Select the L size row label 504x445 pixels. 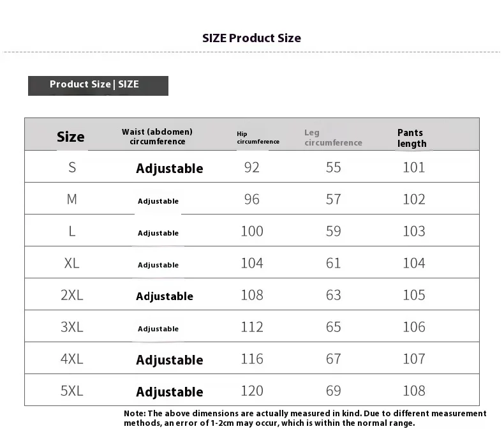tap(72, 231)
